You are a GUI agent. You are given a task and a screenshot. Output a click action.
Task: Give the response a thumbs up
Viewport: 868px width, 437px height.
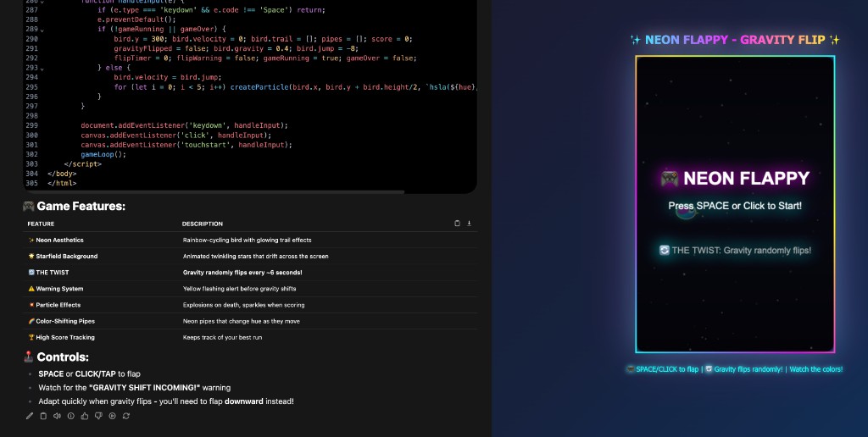pyautogui.click(x=85, y=416)
